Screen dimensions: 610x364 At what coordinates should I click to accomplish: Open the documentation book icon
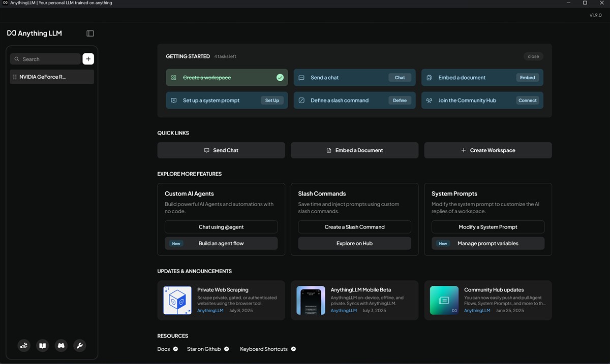[43, 346]
